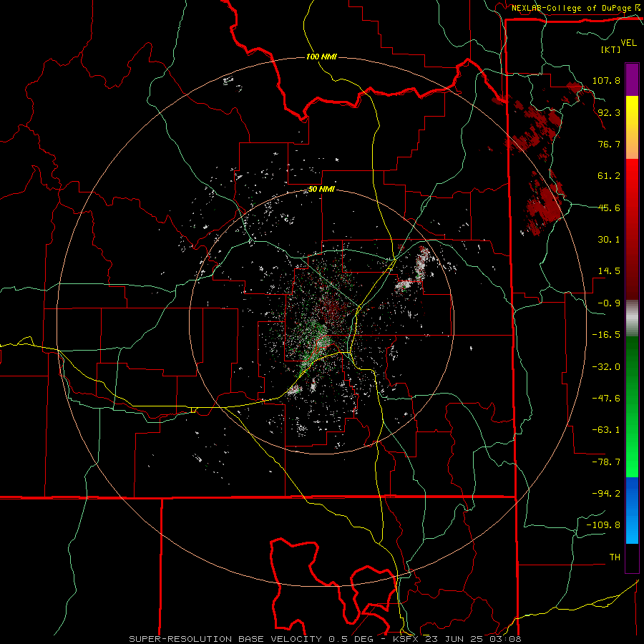The width and height of the screenshot is (644, 644).
Task: Pick the black TH color bar segment
Action: click(x=632, y=558)
